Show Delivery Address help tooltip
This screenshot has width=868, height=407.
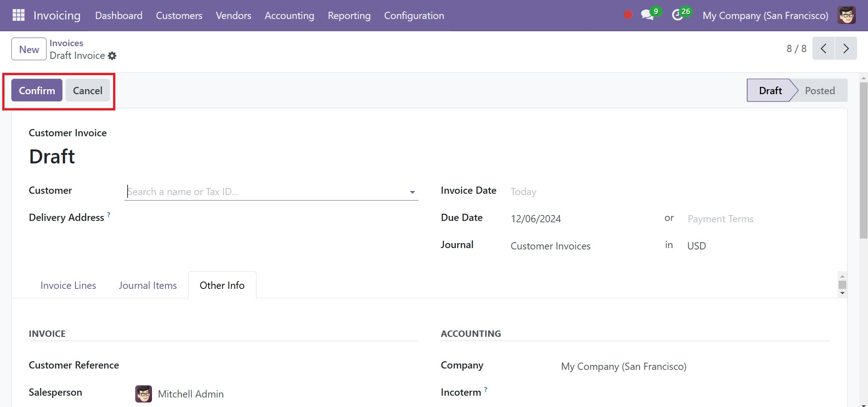[x=109, y=215]
